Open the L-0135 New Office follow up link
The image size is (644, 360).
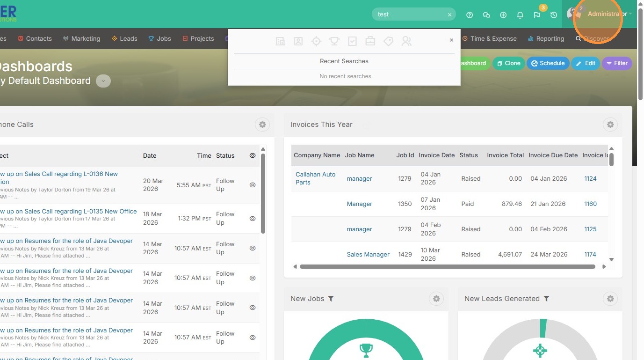pyautogui.click(x=68, y=212)
